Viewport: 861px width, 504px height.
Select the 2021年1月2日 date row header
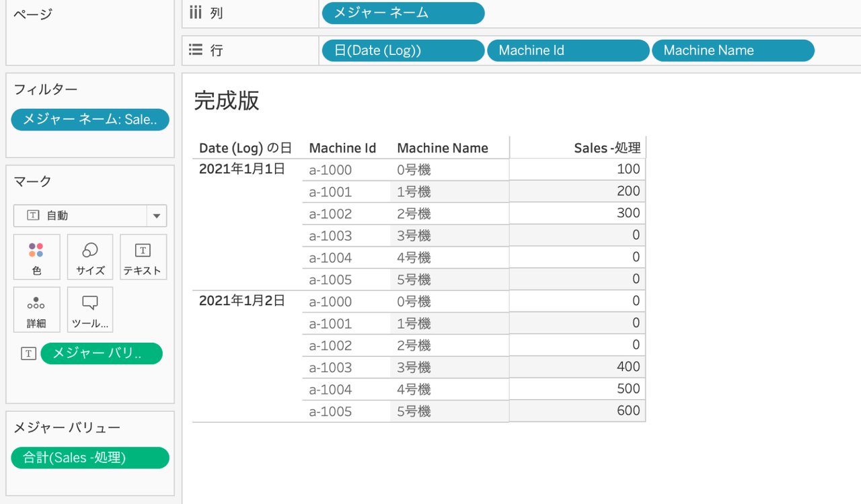[242, 301]
